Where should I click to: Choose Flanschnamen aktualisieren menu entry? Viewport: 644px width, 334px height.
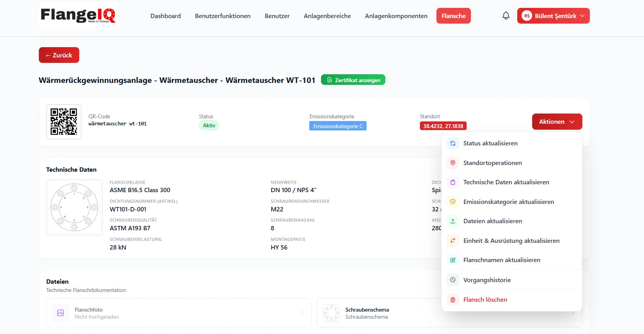512,260
